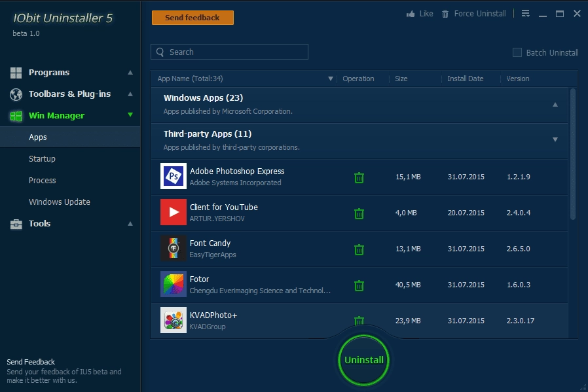The height and width of the screenshot is (392, 588).
Task: Click the Force Uninstall trash icon
Action: pyautogui.click(x=445, y=14)
